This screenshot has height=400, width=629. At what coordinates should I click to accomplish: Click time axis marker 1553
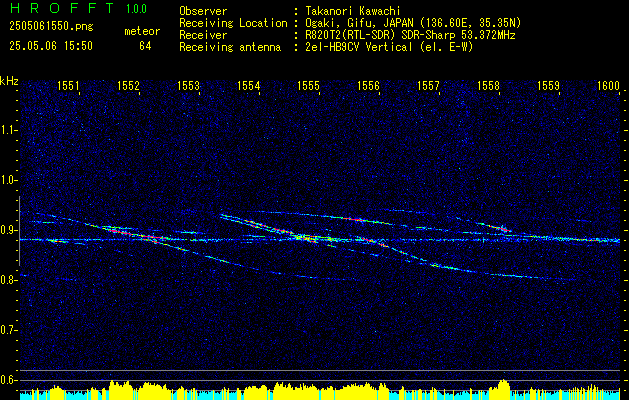[x=189, y=85]
